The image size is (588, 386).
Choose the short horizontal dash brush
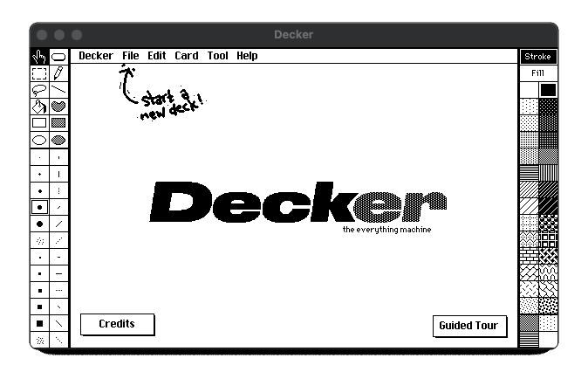point(58,258)
